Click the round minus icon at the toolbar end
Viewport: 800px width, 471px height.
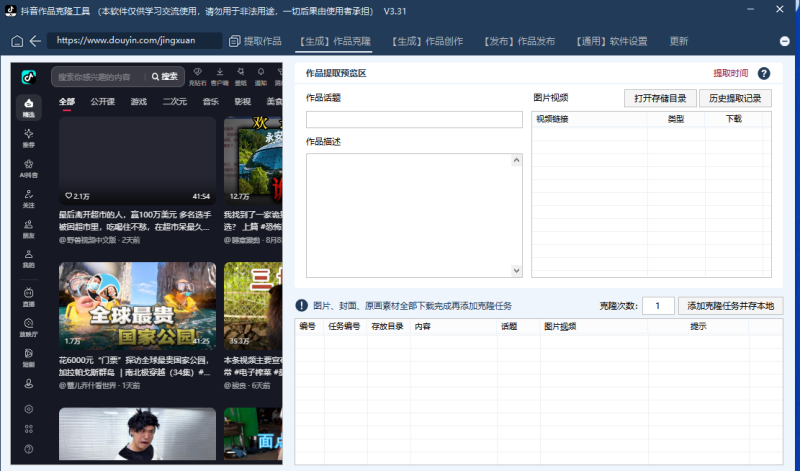pyautogui.click(x=785, y=41)
